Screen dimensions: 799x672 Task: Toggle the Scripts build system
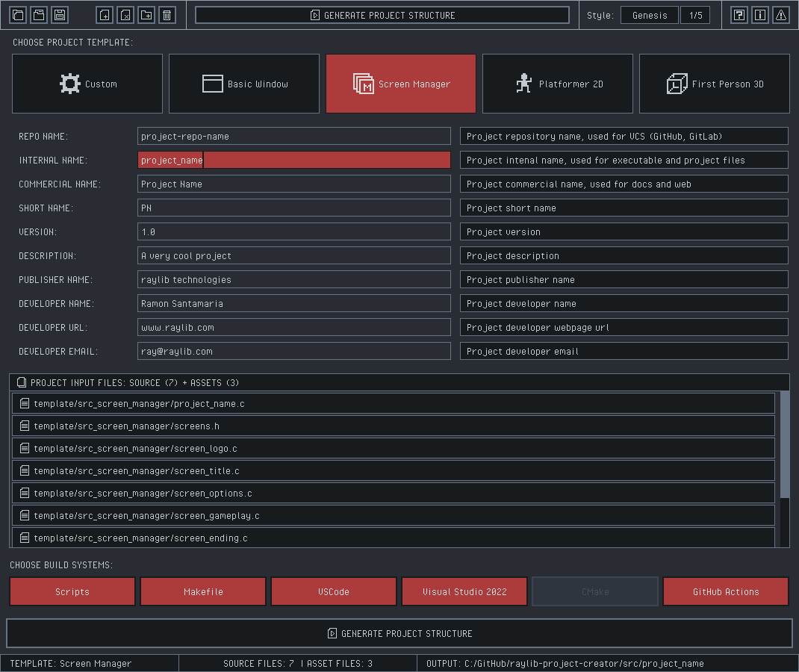72,591
